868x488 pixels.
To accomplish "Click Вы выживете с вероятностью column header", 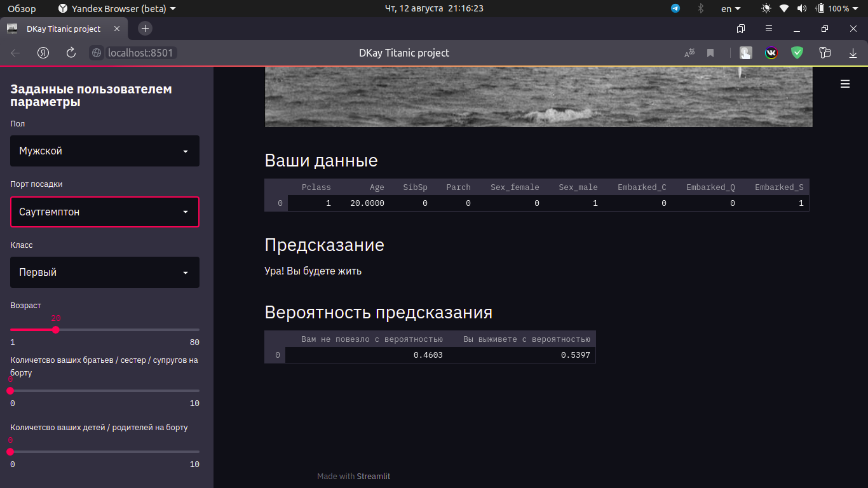I will click(x=527, y=339).
